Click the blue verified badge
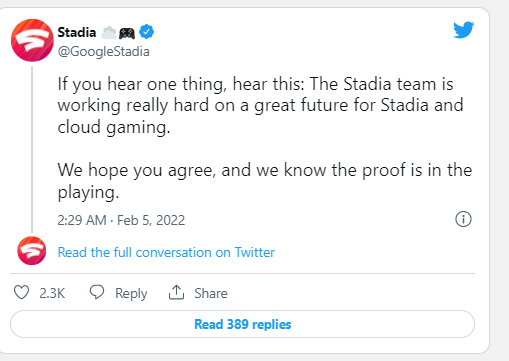Image resolution: width=509 pixels, height=361 pixels. [x=146, y=32]
